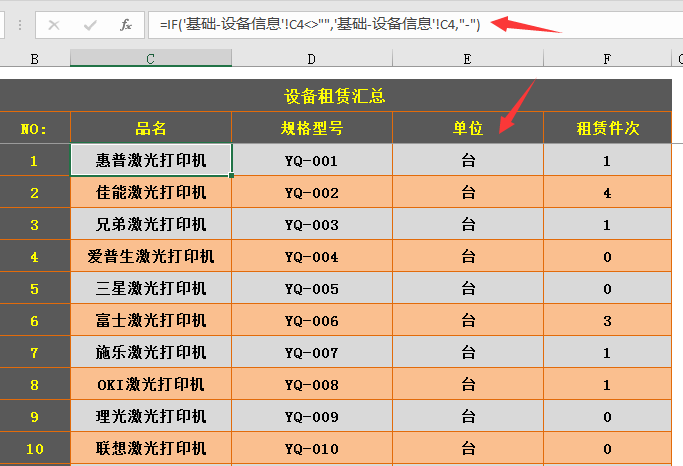Click model cell YQ-010
The image size is (683, 466).
(312, 448)
